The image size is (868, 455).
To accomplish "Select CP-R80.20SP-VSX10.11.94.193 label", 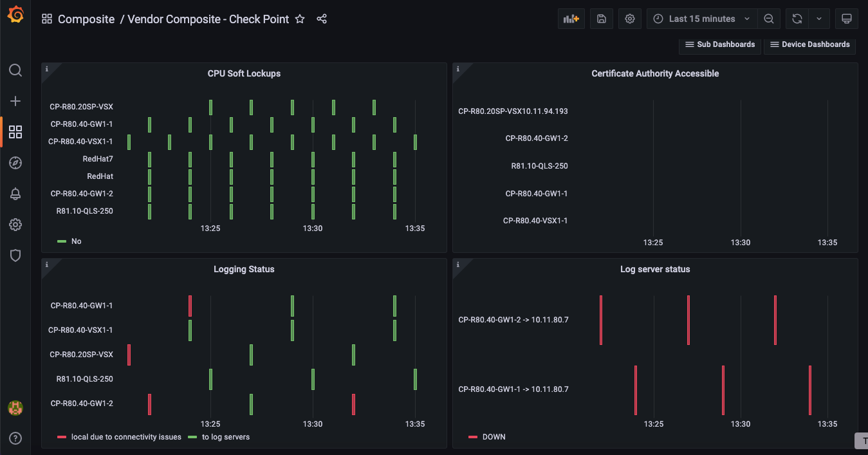I will click(513, 111).
